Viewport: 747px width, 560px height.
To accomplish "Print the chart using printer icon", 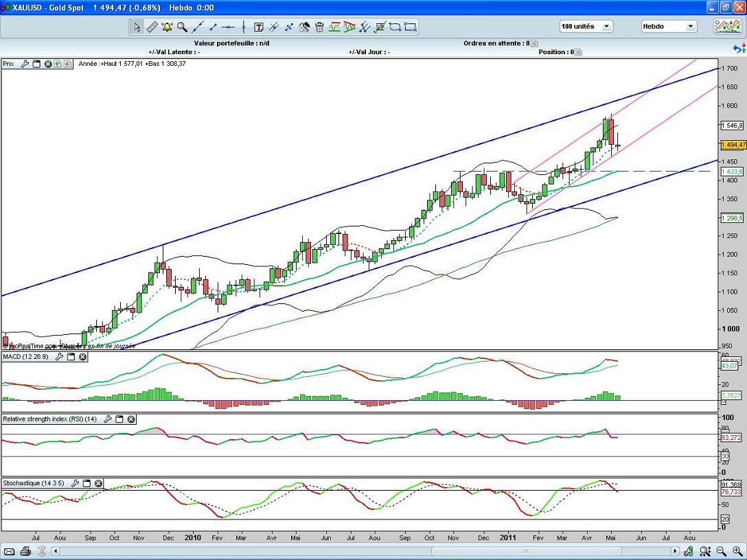I will (x=25, y=551).
